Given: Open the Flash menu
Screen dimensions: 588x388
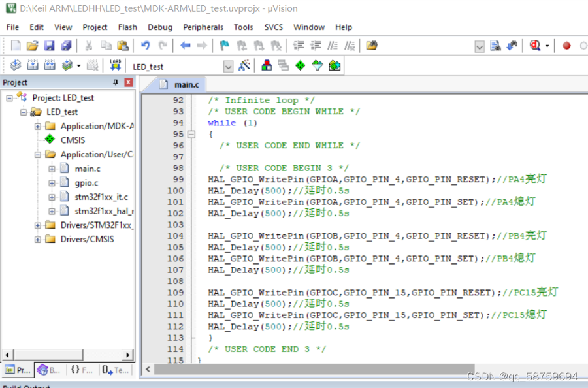Looking at the screenshot, I should pyautogui.click(x=127, y=27).
